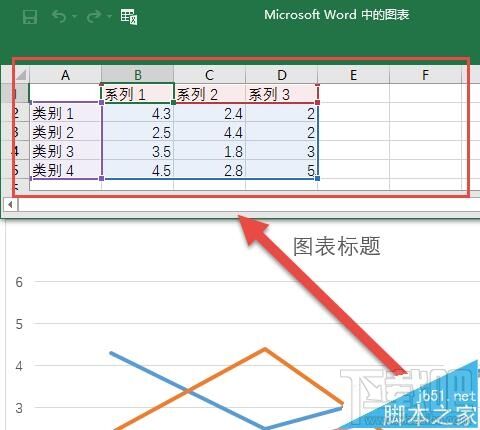The image size is (480, 430).
Task: Click cell containing 类别 2
Action: (65, 132)
